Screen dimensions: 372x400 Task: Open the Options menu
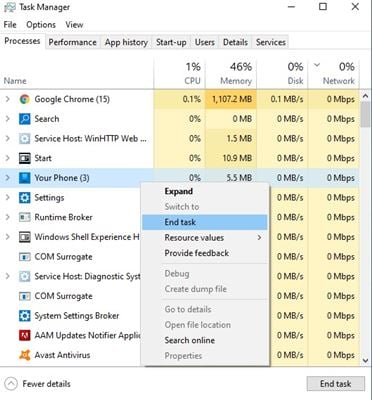(x=41, y=25)
